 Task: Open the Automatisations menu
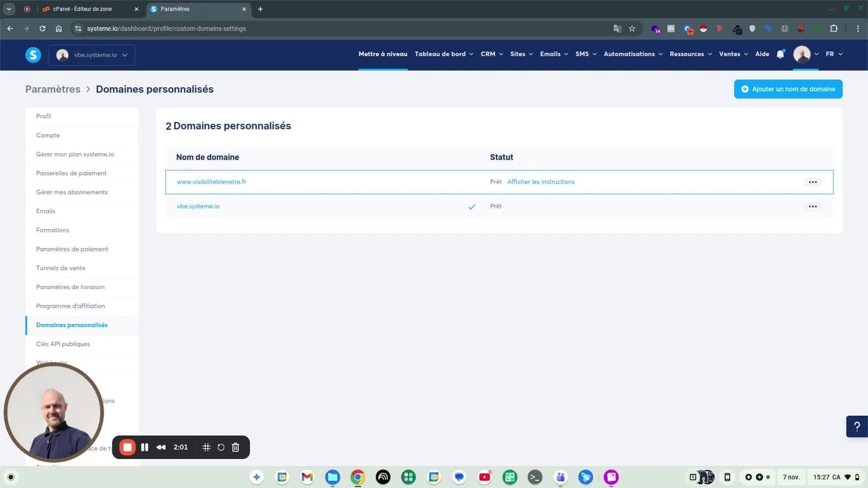633,54
